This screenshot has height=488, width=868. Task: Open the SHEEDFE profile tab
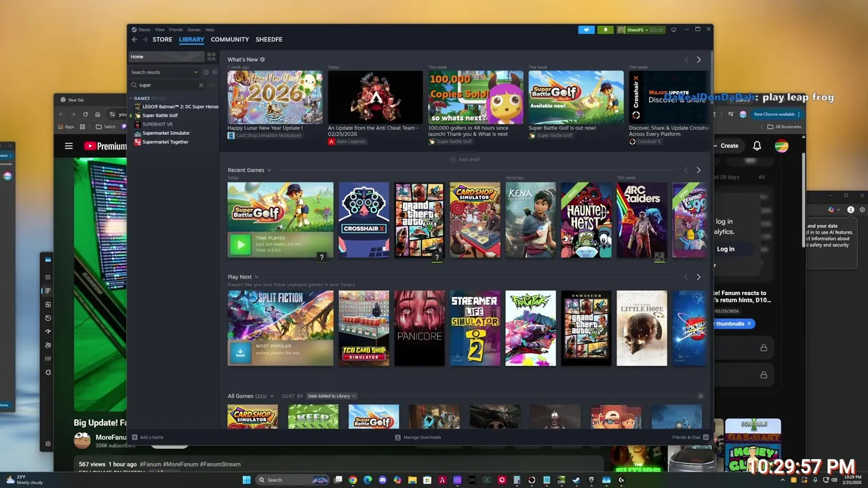(269, 39)
